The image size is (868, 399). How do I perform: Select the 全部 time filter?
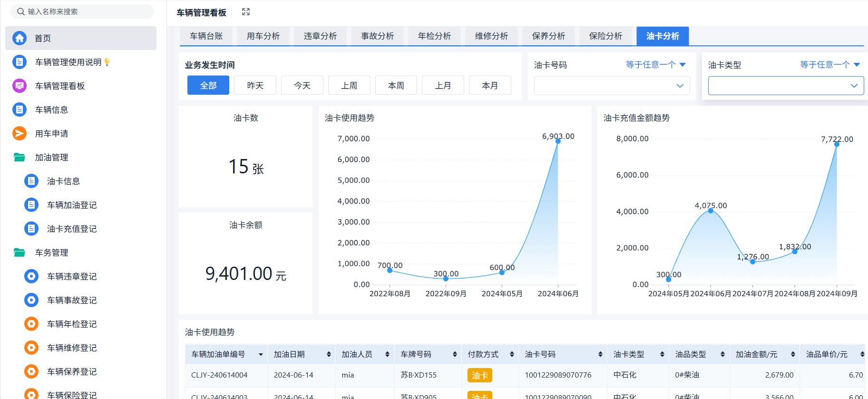pos(208,85)
